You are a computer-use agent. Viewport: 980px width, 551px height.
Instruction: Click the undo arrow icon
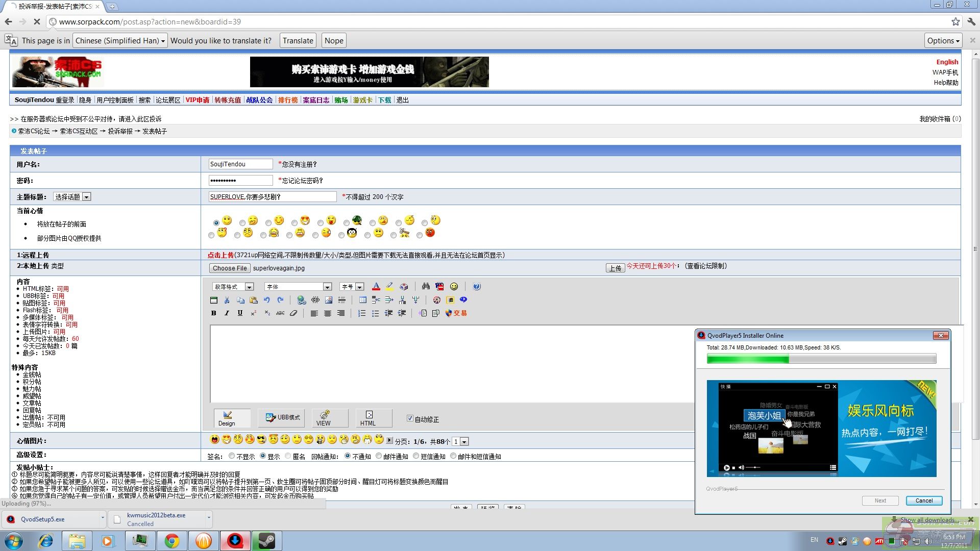(x=266, y=300)
